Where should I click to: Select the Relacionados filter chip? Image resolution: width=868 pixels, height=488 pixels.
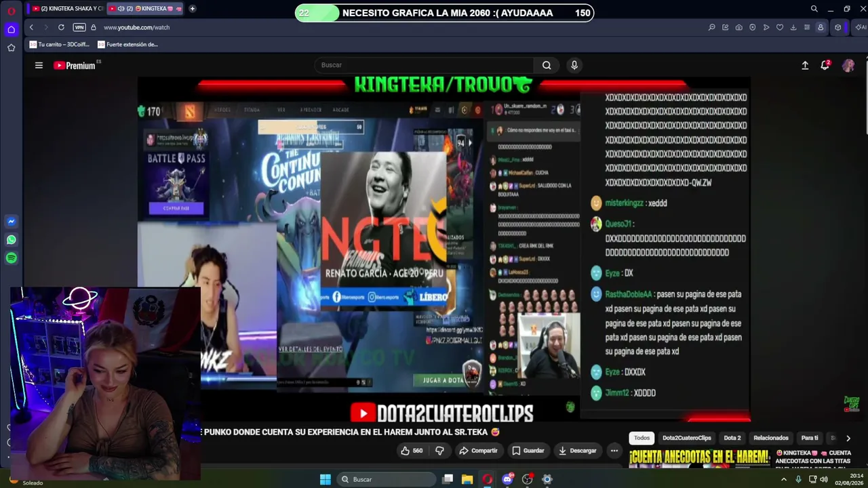click(771, 438)
